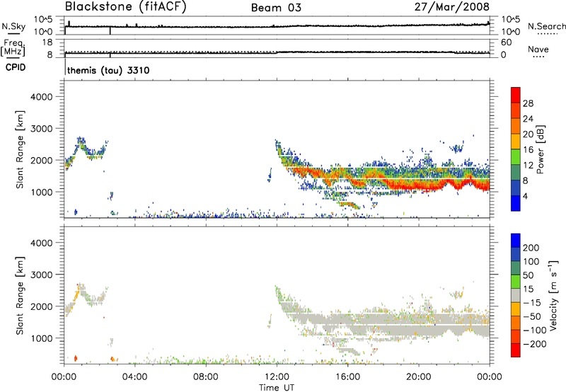Click the '12:00' time tick label
566x392 pixels.
click(x=277, y=377)
